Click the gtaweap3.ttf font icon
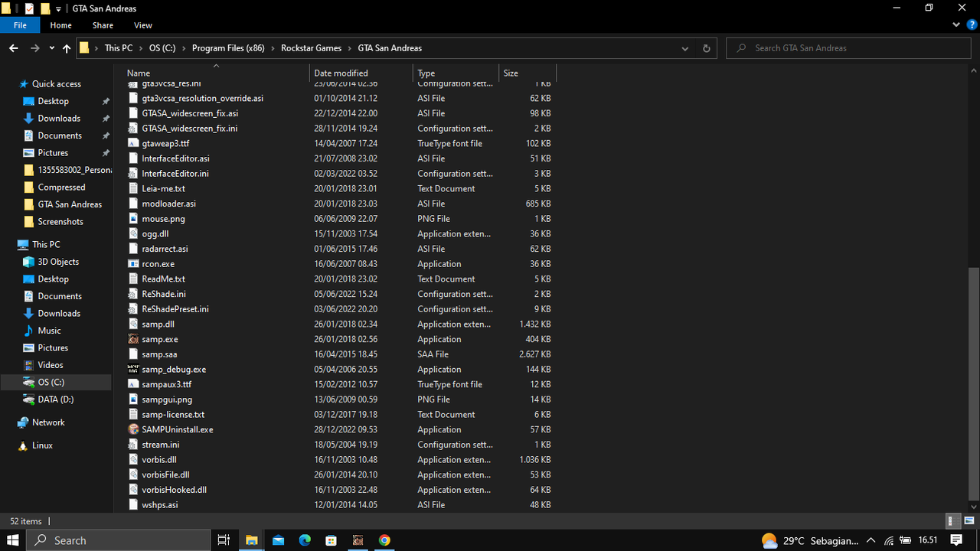This screenshot has height=551, width=980. [133, 143]
